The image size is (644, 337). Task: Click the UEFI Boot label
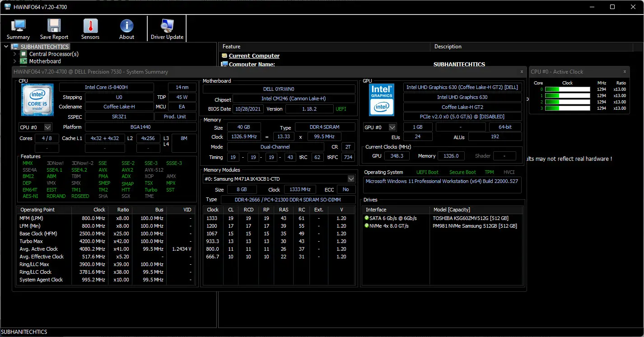pos(427,172)
